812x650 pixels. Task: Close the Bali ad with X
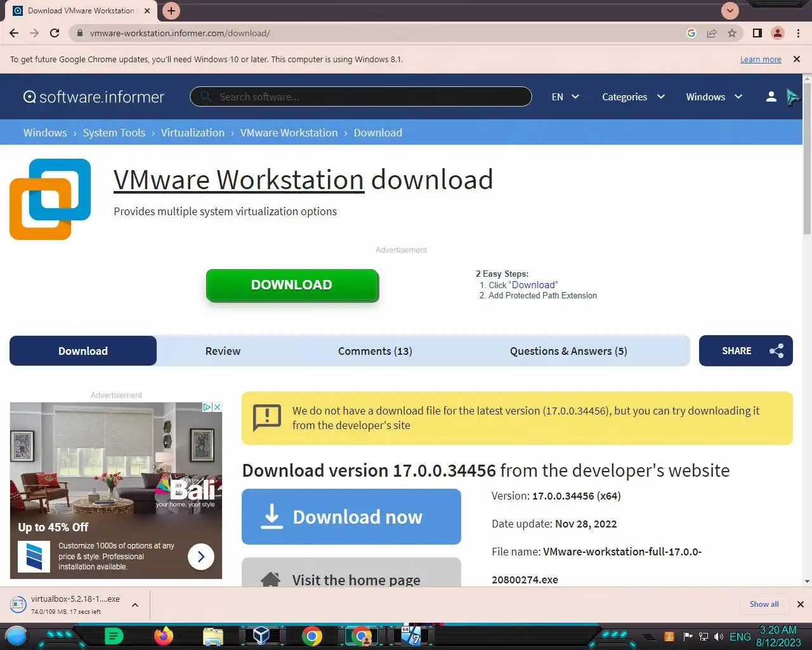(217, 408)
